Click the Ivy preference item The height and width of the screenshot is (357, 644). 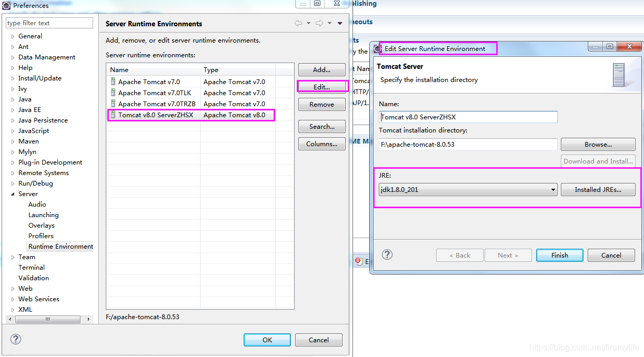pos(23,89)
